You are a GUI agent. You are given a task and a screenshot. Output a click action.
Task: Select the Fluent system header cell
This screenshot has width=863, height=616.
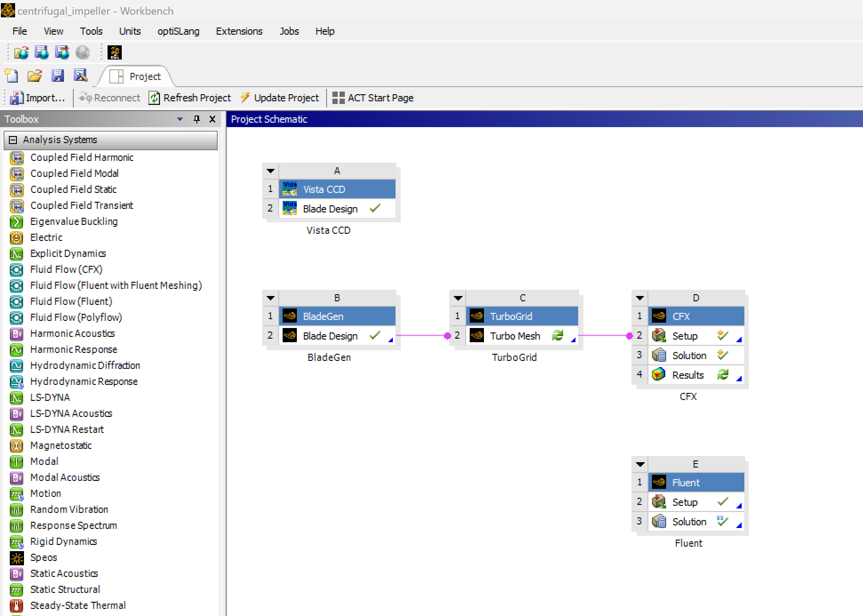696,483
